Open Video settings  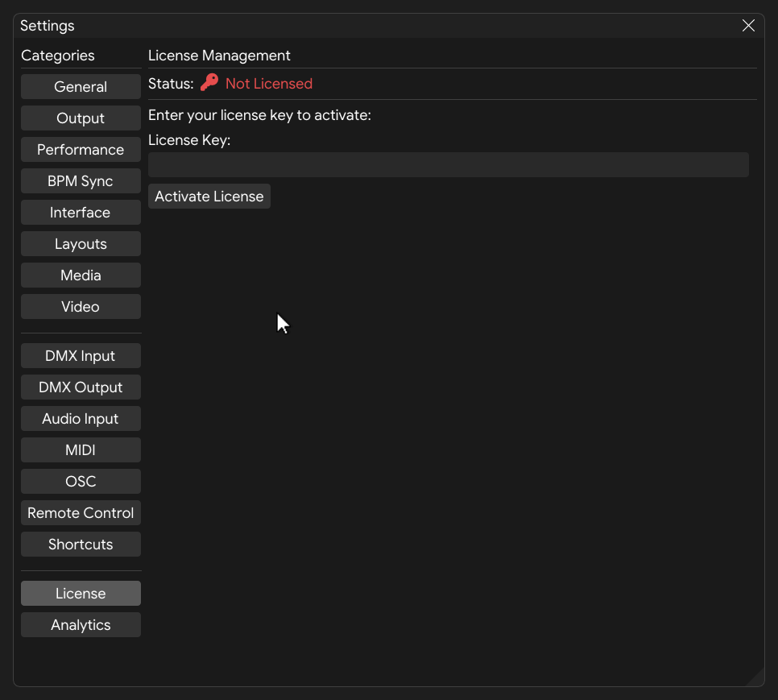coord(81,307)
